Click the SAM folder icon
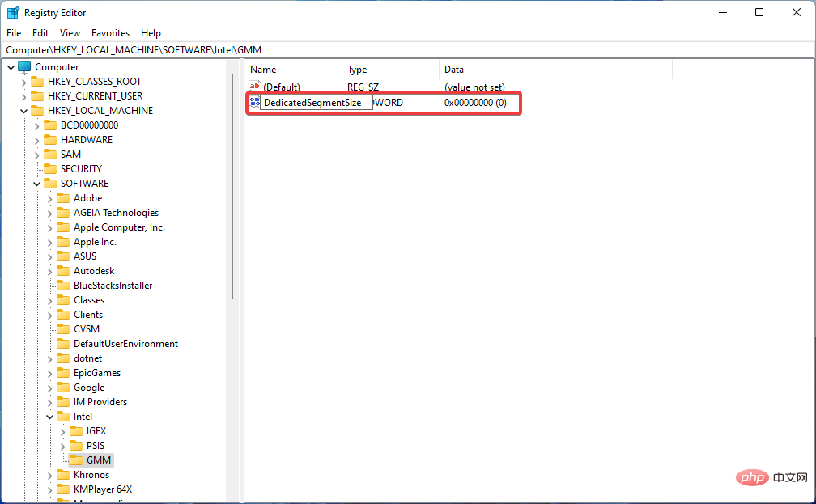Screen dimensions: 816x504 click(50, 155)
